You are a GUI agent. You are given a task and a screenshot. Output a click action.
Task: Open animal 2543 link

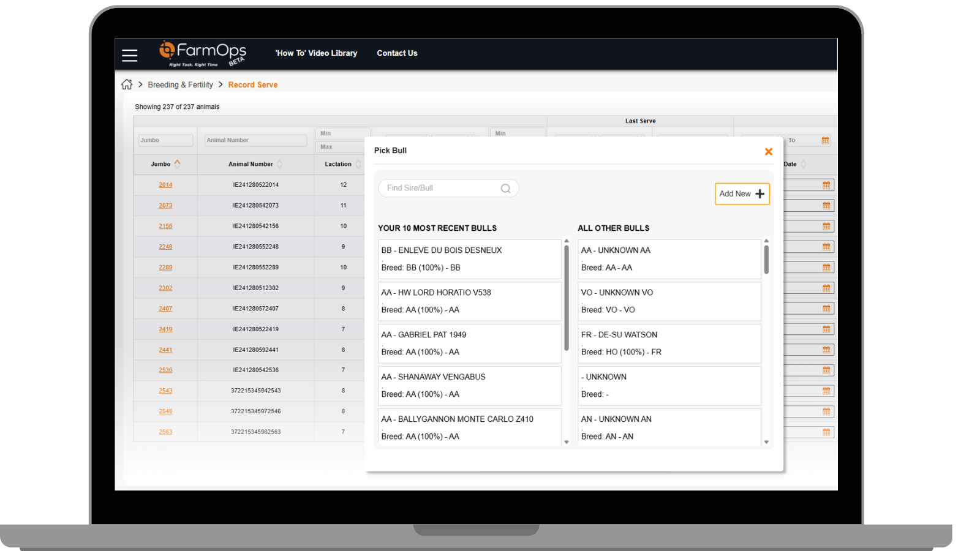pos(165,391)
